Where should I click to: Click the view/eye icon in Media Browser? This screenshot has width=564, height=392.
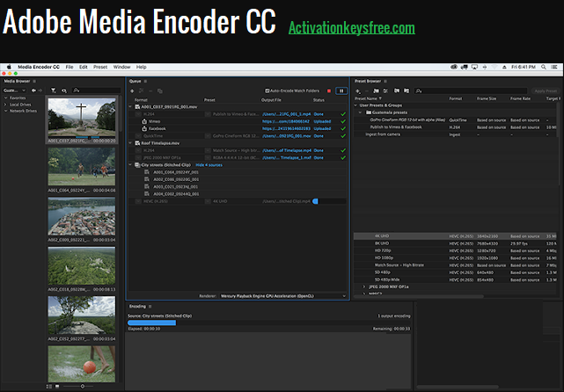click(64, 91)
